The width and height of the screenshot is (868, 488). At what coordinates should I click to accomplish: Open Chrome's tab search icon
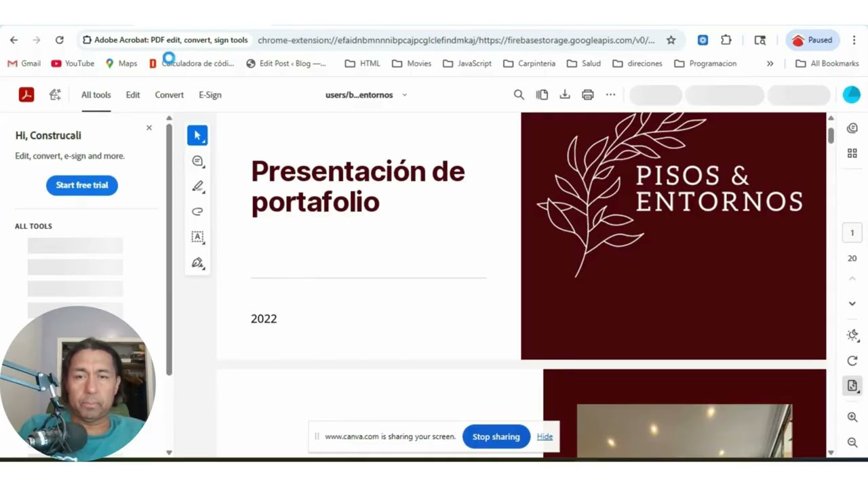click(x=760, y=40)
